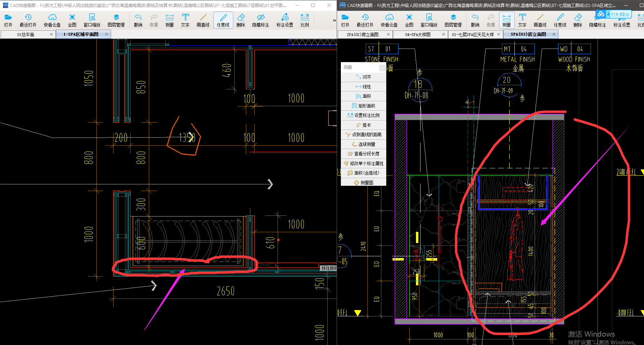Close the 01总平面 tab
Image resolution: width=644 pixels, height=345 pixels.
pyautogui.click(x=51, y=34)
